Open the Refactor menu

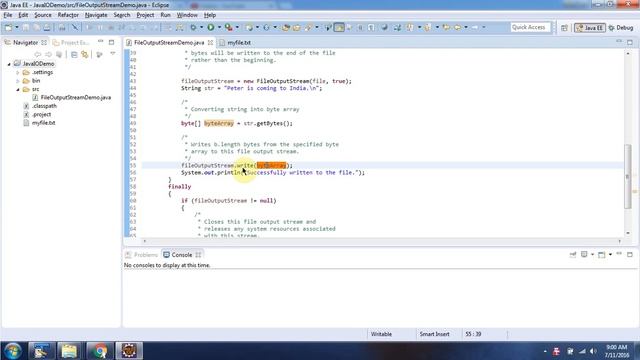tap(68, 15)
